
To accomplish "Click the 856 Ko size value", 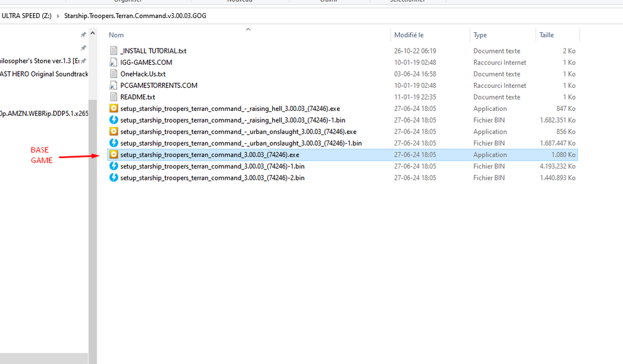I will (566, 131).
